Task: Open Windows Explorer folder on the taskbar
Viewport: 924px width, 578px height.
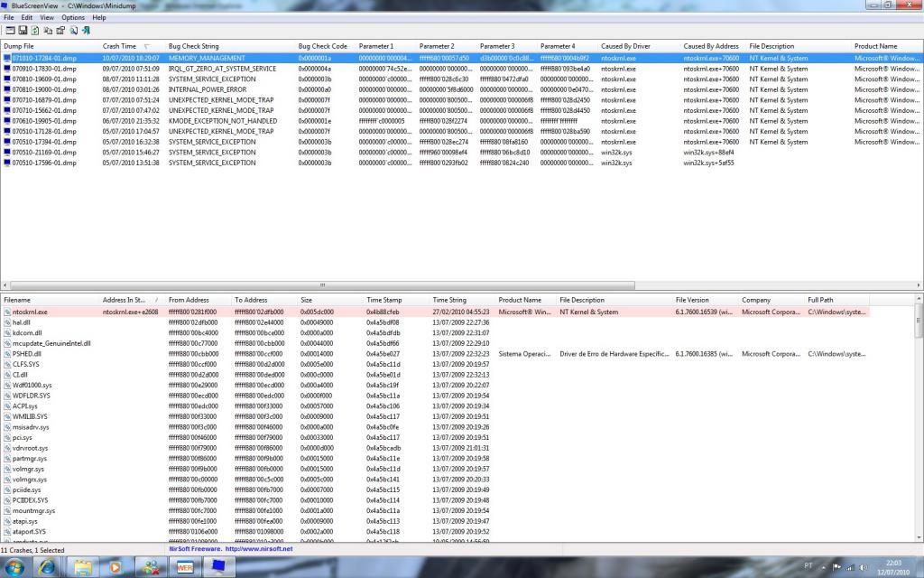Action: tap(82, 567)
